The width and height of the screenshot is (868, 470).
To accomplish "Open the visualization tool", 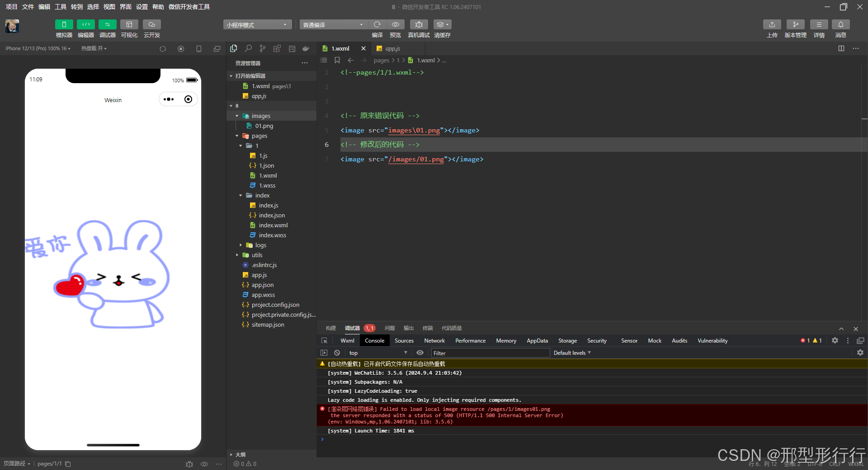I will click(x=129, y=24).
